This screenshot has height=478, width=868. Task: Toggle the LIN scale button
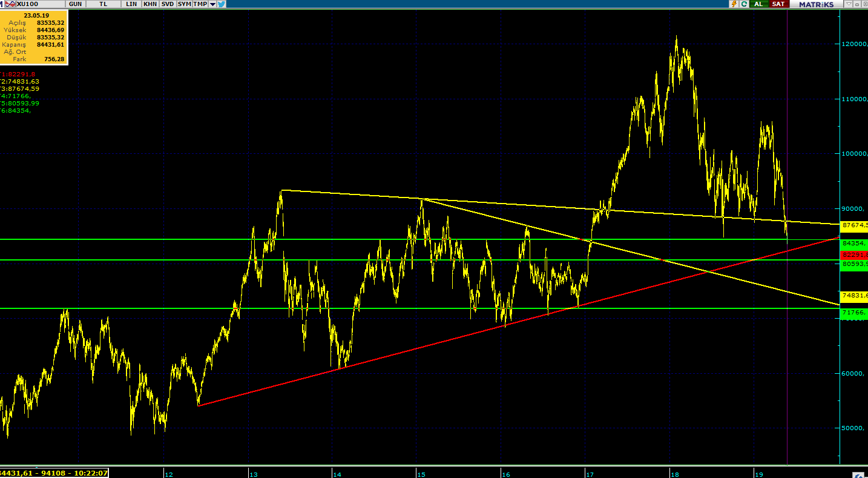pyautogui.click(x=131, y=4)
